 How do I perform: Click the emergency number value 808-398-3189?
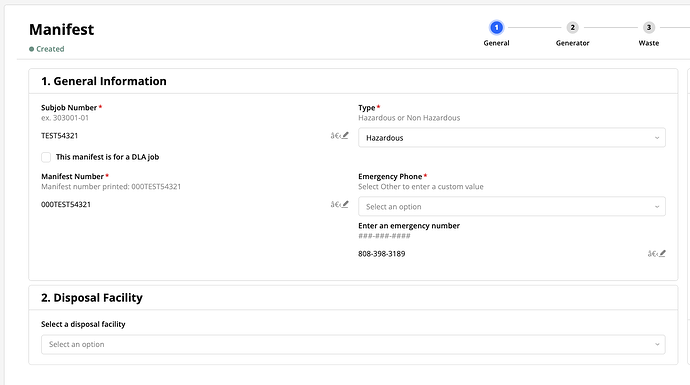click(x=382, y=253)
